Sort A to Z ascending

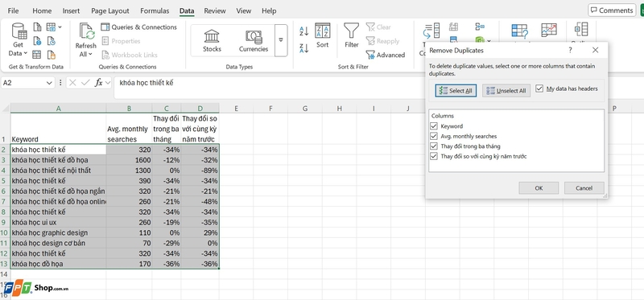(304, 31)
